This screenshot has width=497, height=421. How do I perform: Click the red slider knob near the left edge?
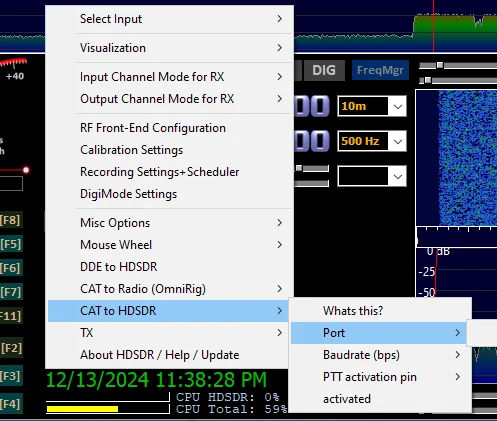pos(26,170)
